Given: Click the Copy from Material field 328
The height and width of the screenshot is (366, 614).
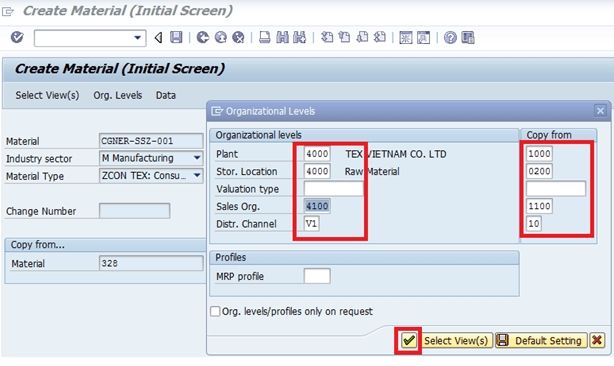Looking at the screenshot, I should (151, 263).
